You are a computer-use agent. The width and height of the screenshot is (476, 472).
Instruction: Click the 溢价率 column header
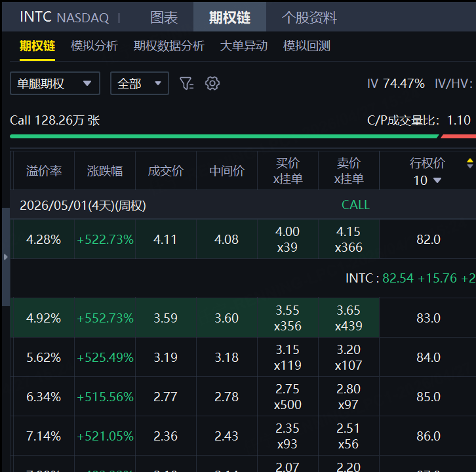click(x=44, y=171)
